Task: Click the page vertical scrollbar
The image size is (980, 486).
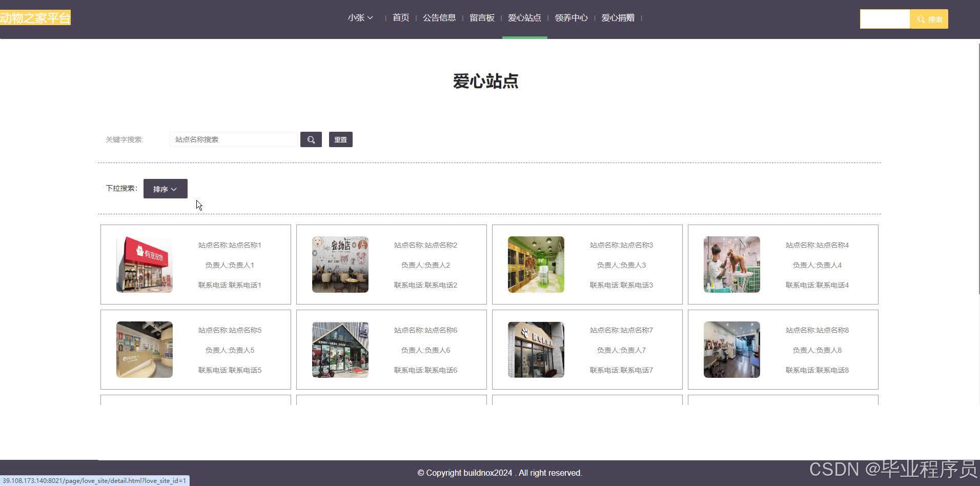Action: pos(978,168)
